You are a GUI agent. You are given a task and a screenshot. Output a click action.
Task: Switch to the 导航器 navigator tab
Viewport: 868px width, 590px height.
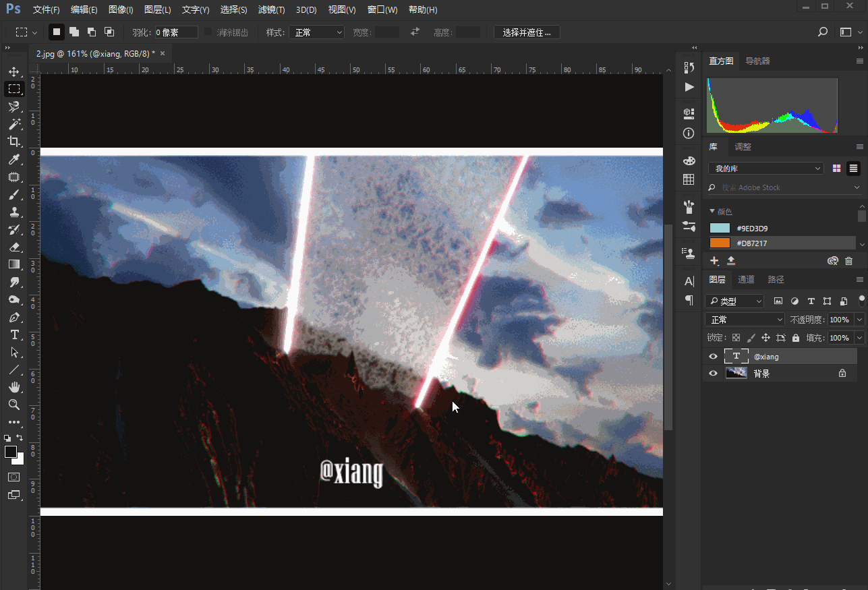point(757,61)
